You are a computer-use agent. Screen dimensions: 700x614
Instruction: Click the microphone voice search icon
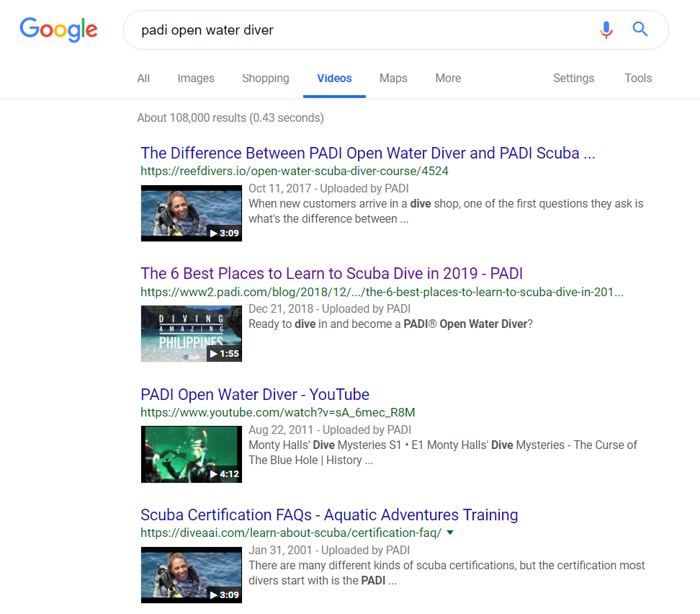606,30
